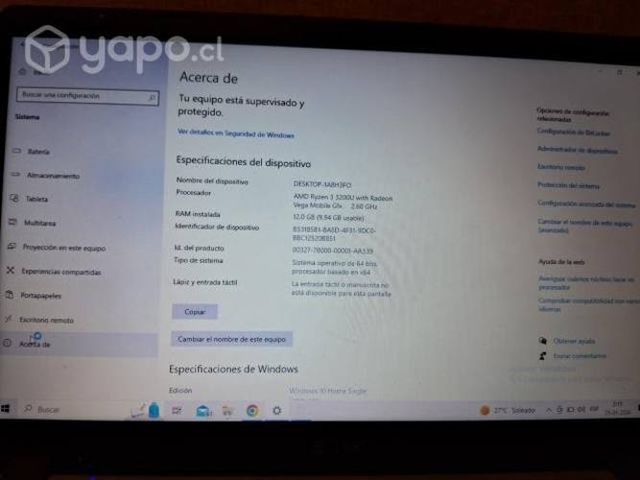Click Cambiar el nombre de este equipo button

point(231,339)
